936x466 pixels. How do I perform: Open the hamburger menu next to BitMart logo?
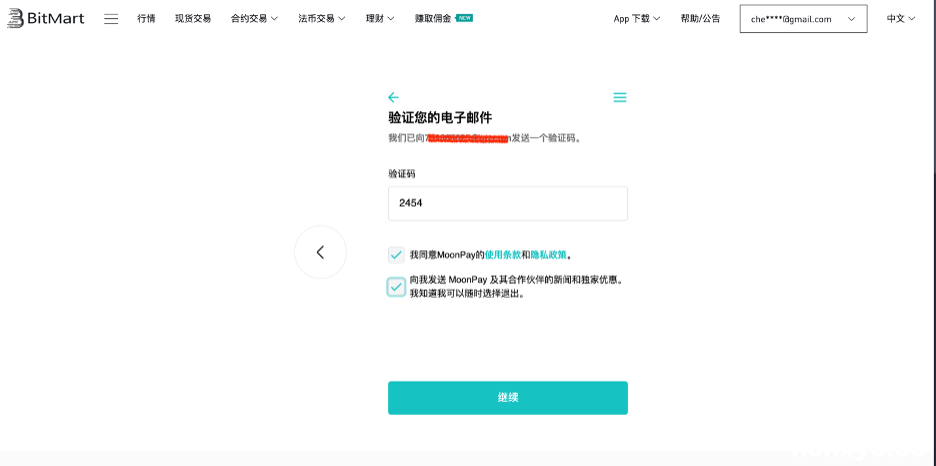(111, 19)
